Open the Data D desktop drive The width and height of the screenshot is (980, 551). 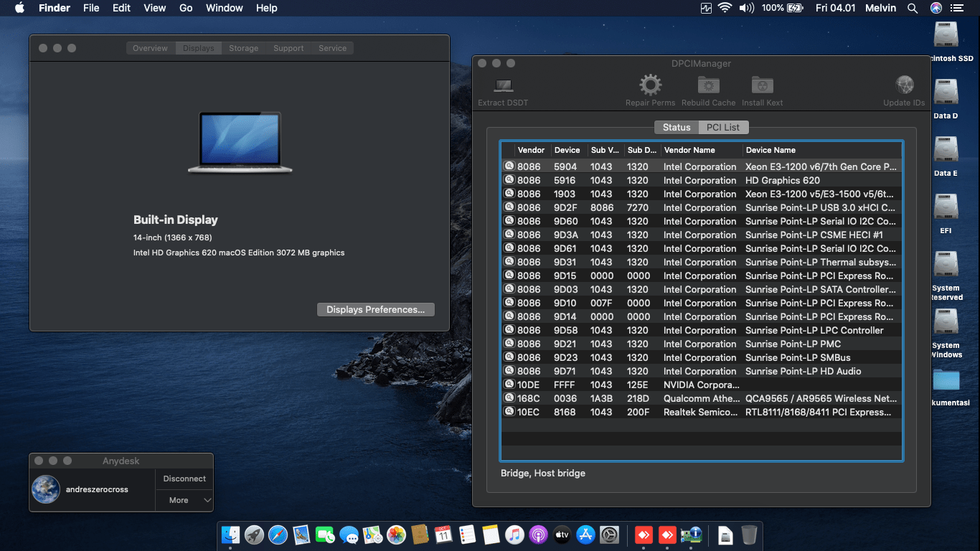coord(946,93)
